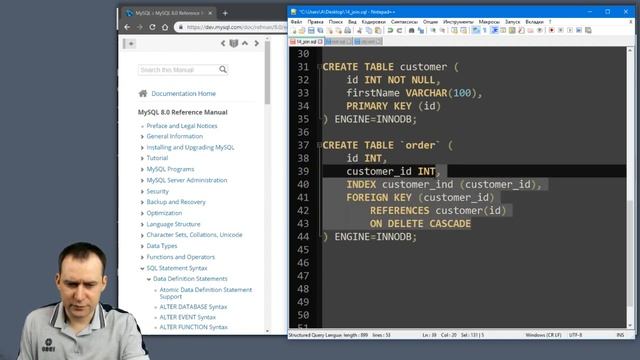Click the browser Reload icon

[x=152, y=27]
